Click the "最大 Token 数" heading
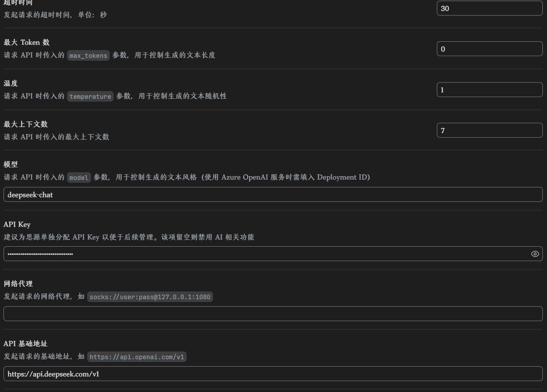547x392 pixels. 26,42
